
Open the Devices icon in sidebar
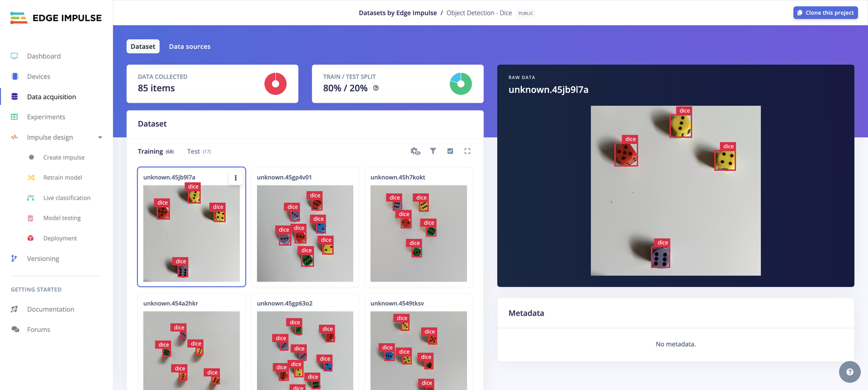[x=15, y=76]
